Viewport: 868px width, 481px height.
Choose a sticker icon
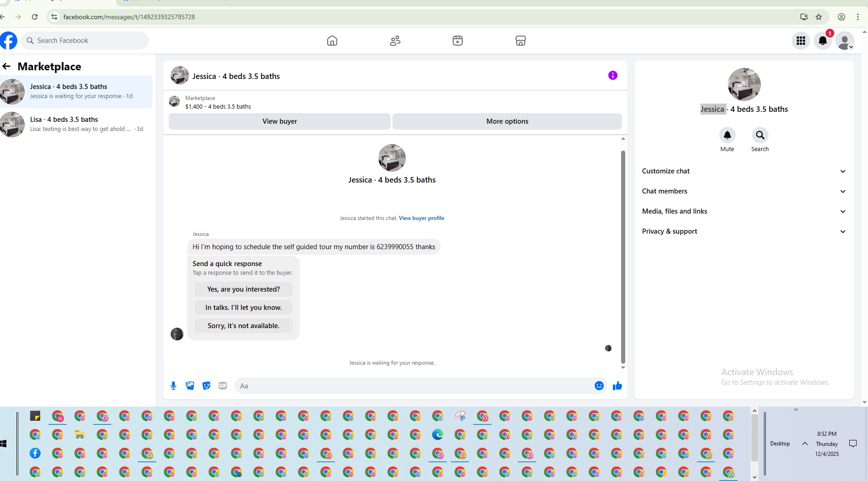tap(206, 386)
